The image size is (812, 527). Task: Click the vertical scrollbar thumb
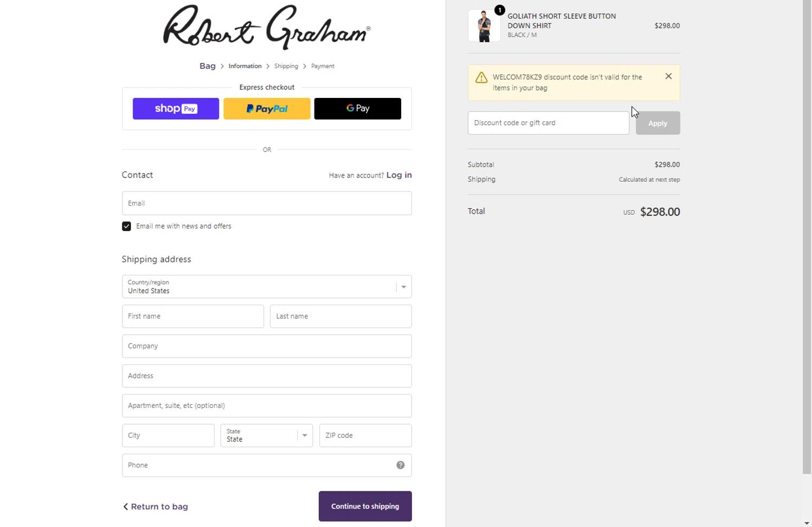(807, 237)
